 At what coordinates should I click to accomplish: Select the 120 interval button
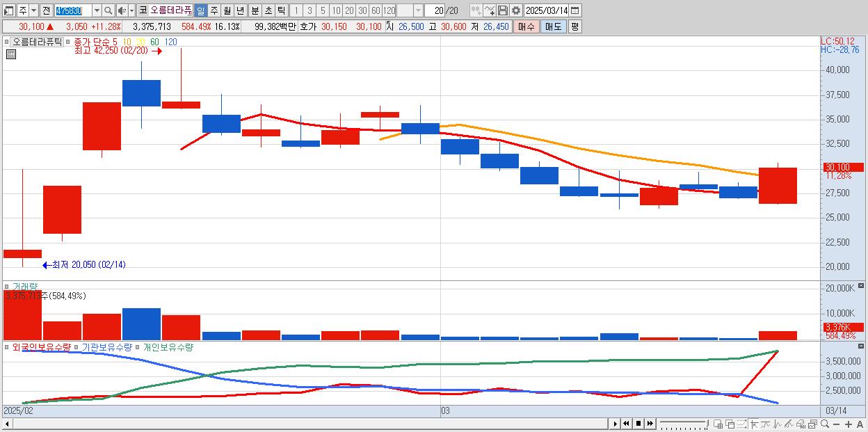pyautogui.click(x=389, y=10)
